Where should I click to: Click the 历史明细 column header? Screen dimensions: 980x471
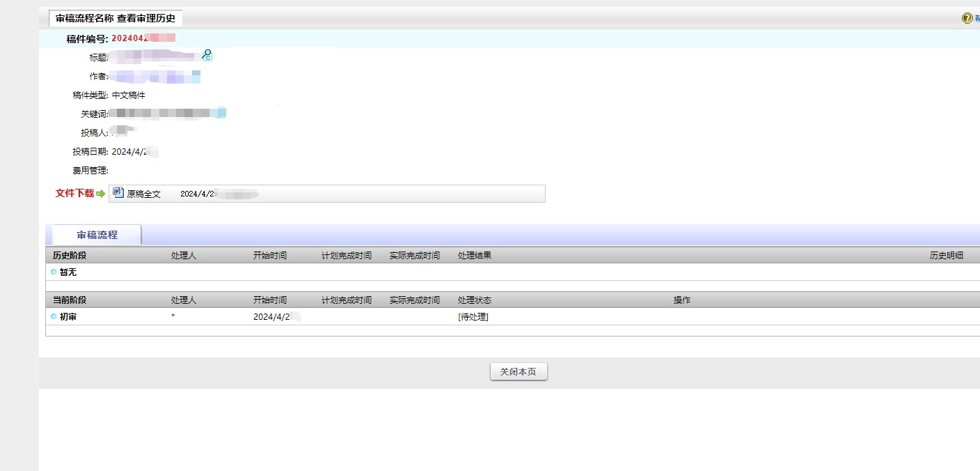pyautogui.click(x=947, y=256)
